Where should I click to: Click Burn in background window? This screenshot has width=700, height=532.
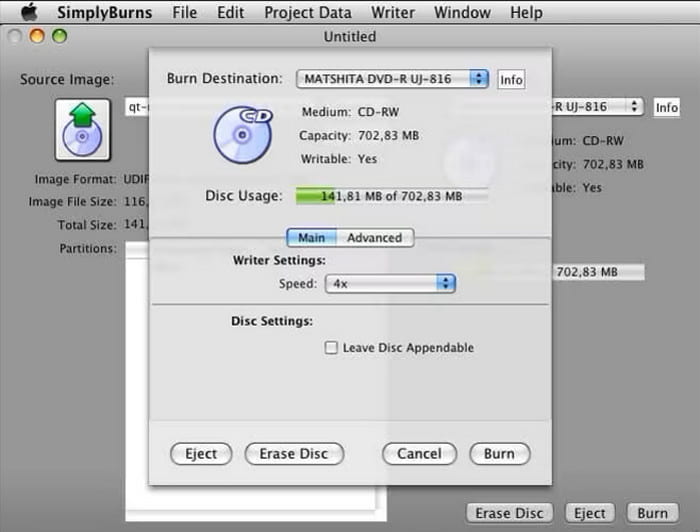click(x=653, y=513)
